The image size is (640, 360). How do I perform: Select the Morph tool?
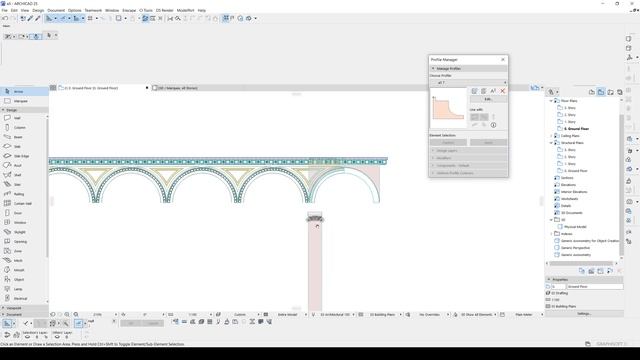point(23,270)
